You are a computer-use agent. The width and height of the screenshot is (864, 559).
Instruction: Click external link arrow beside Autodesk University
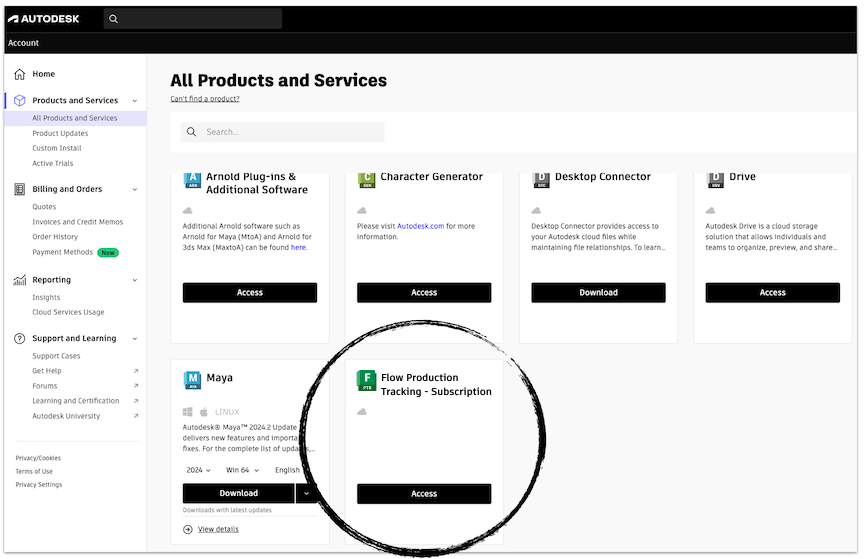136,416
